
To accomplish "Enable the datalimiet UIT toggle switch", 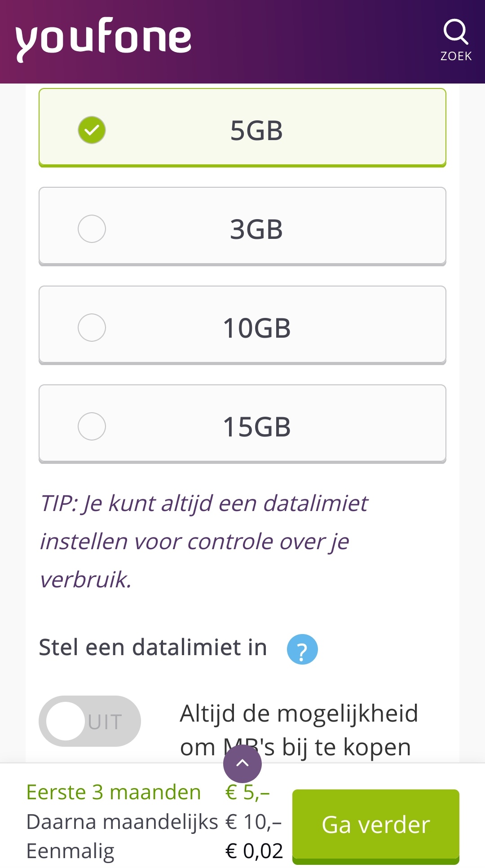I will [x=90, y=721].
